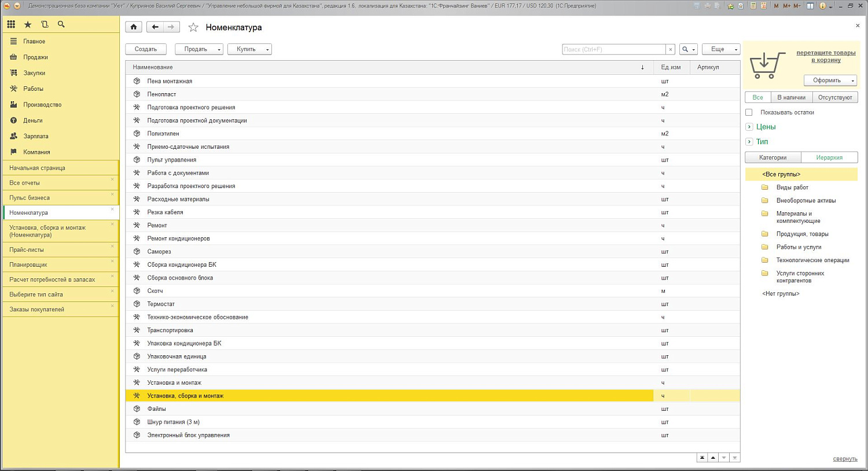Switch to the Категории tab

(x=773, y=157)
